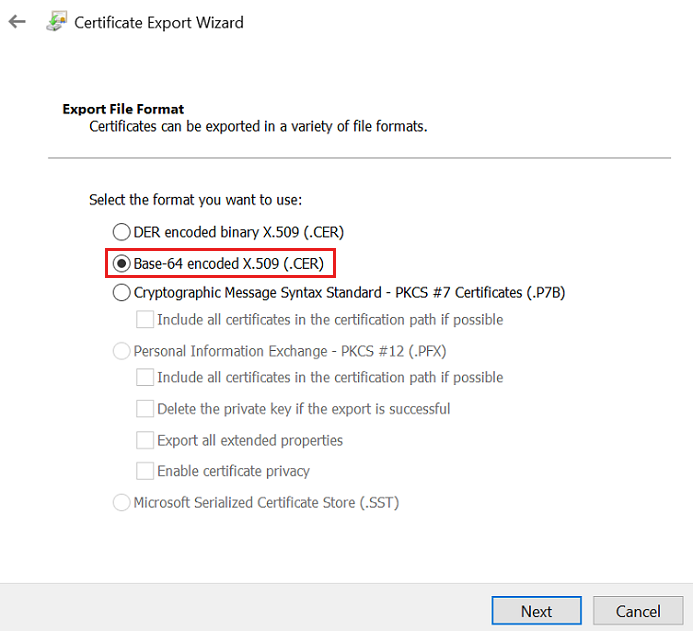Click the Export File Format heading
The image size is (693, 631).
pos(123,109)
